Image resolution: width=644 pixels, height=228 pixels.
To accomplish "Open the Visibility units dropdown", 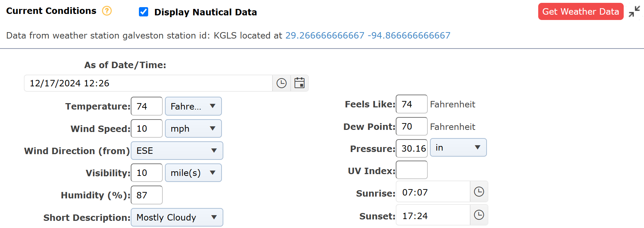I will coord(193,173).
